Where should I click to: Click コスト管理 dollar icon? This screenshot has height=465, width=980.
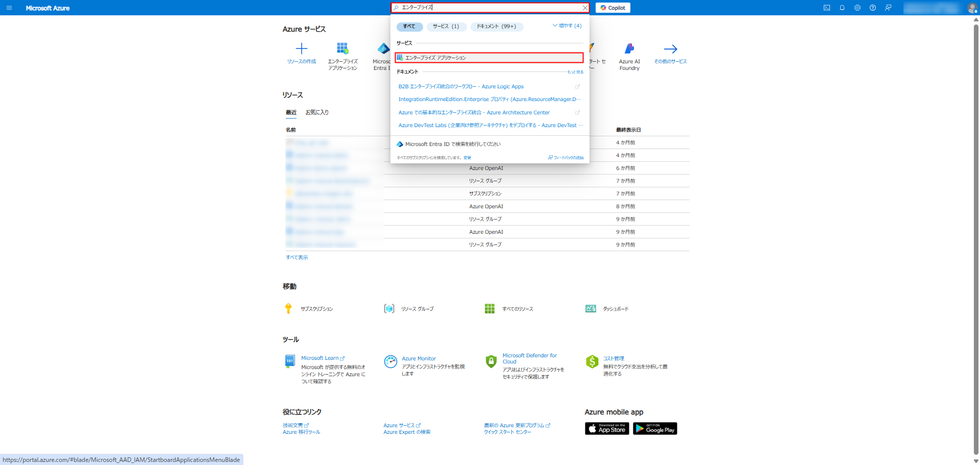tap(592, 361)
